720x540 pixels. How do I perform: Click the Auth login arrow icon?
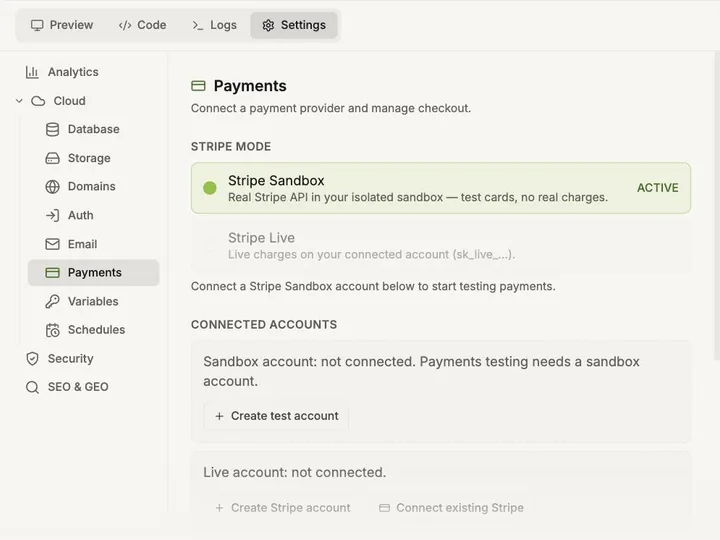pyautogui.click(x=52, y=215)
